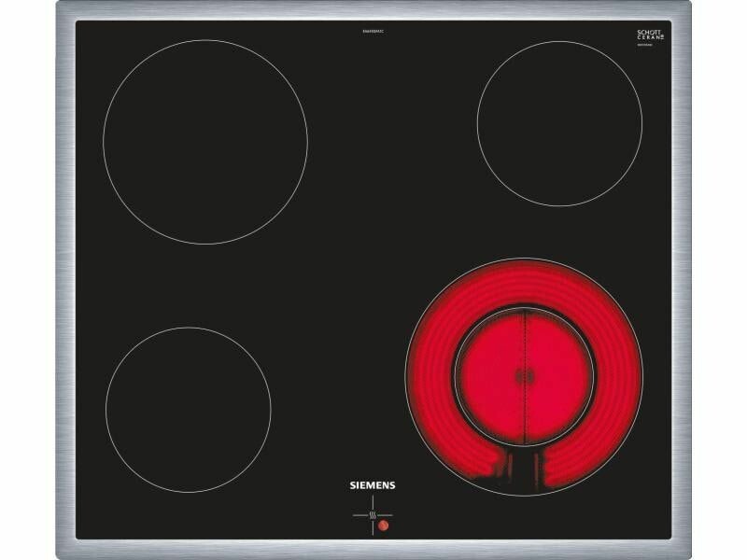Click the left arm of the zone indicator cross
Viewport: 747px width, 560px height.
tap(360, 513)
